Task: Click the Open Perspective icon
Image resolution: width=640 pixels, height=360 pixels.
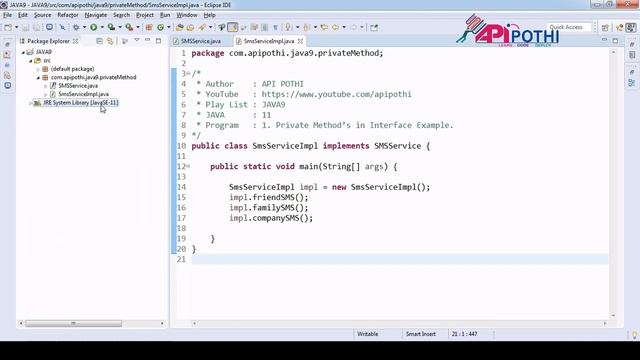Action: (x=605, y=27)
